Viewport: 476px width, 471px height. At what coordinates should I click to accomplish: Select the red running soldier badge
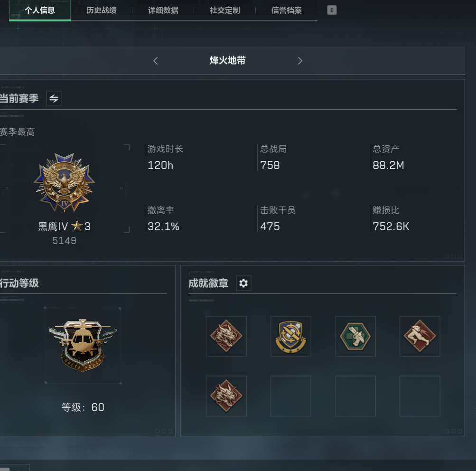pyautogui.click(x=420, y=336)
